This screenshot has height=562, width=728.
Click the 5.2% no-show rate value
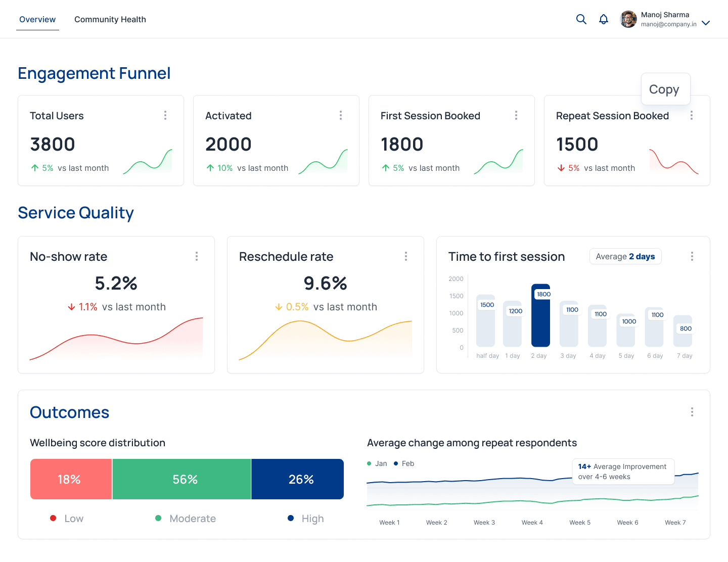[116, 284]
